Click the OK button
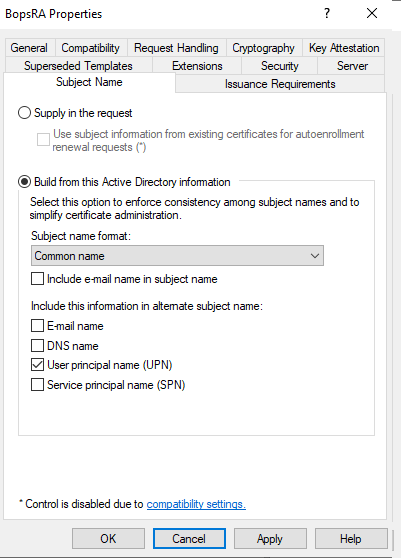This screenshot has height=558, width=401. coord(108,539)
